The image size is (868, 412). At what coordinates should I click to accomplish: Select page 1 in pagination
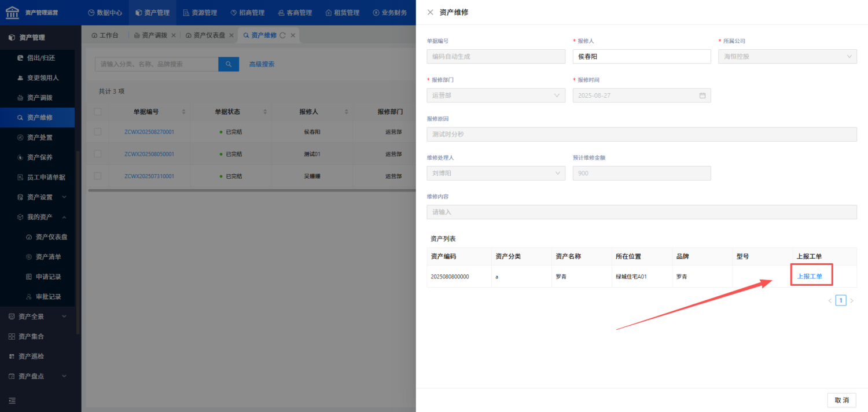coord(841,300)
